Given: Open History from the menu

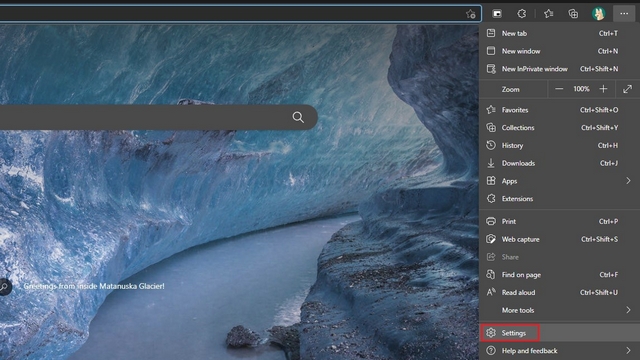Looking at the screenshot, I should click(x=559, y=145).
